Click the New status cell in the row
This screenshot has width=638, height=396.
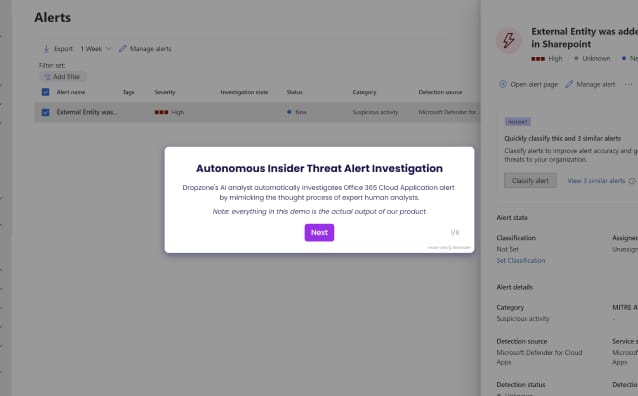(297, 112)
